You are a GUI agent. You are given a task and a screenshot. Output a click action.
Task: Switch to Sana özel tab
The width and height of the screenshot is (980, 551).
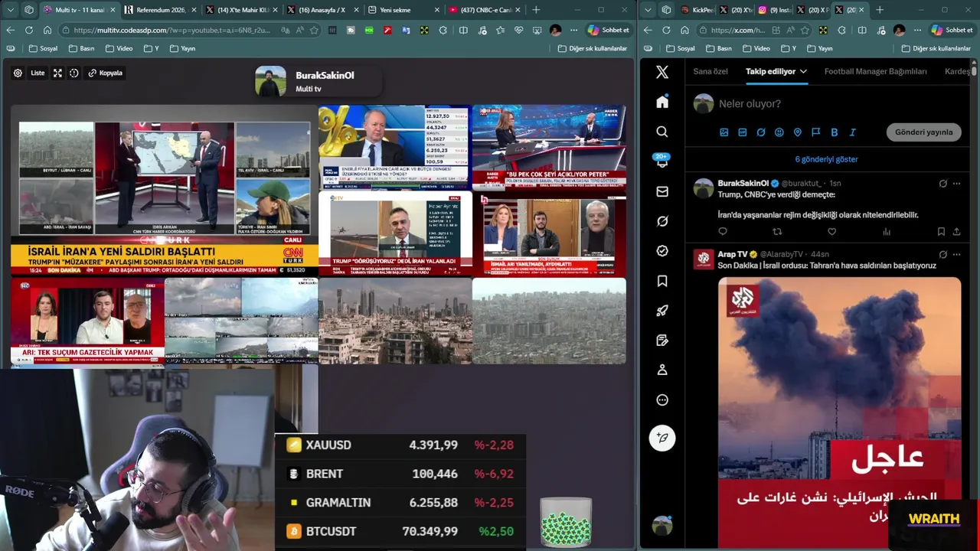pyautogui.click(x=710, y=71)
